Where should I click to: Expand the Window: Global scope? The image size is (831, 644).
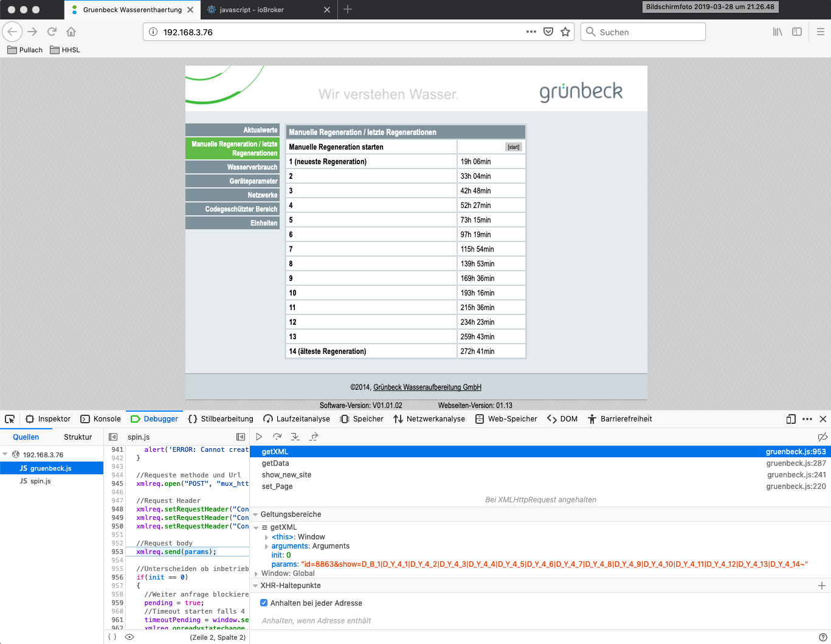(256, 573)
